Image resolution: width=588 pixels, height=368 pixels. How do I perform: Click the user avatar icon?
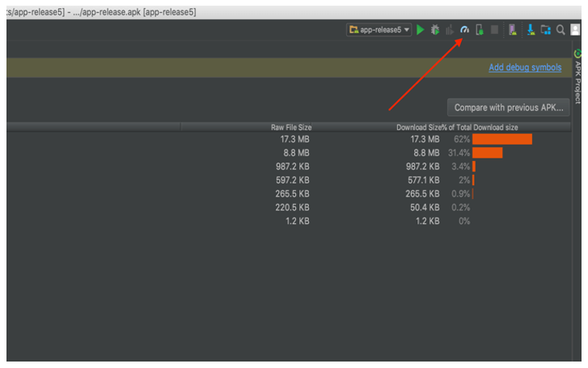(575, 30)
